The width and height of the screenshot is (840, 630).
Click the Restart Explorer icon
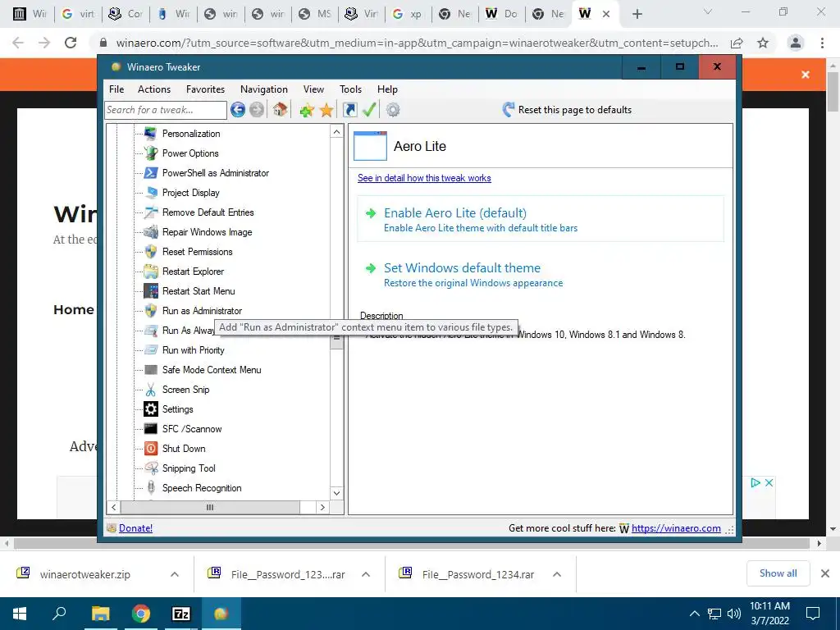(151, 271)
